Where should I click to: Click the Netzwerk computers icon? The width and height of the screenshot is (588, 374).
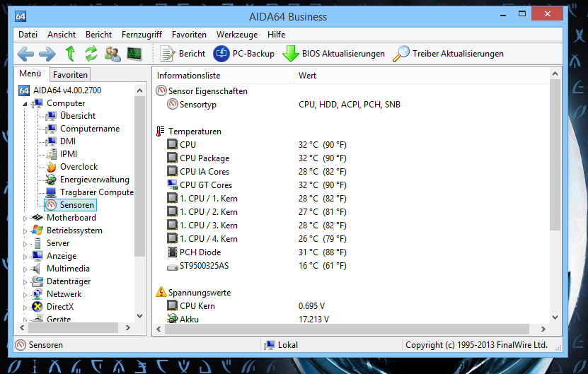click(x=37, y=294)
